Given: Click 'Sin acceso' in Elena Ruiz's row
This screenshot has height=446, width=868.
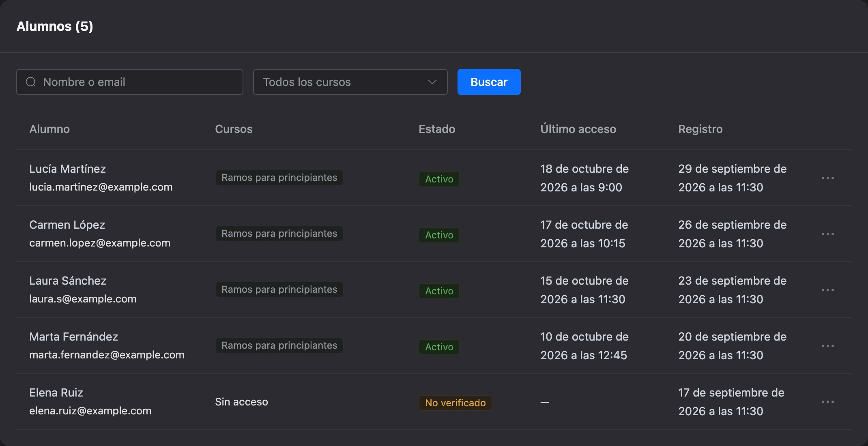Looking at the screenshot, I should point(241,402).
